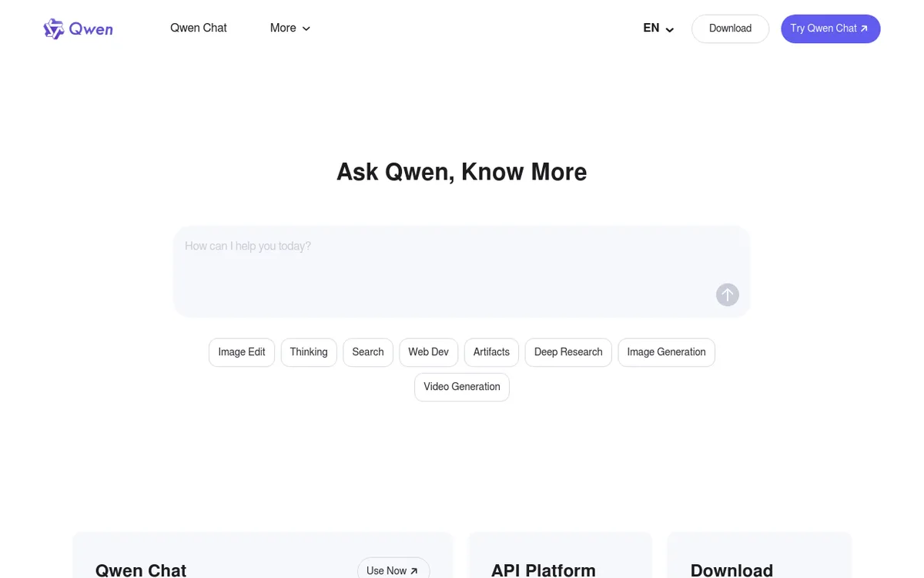Select Qwen Chat in the navigation bar

tap(198, 28)
